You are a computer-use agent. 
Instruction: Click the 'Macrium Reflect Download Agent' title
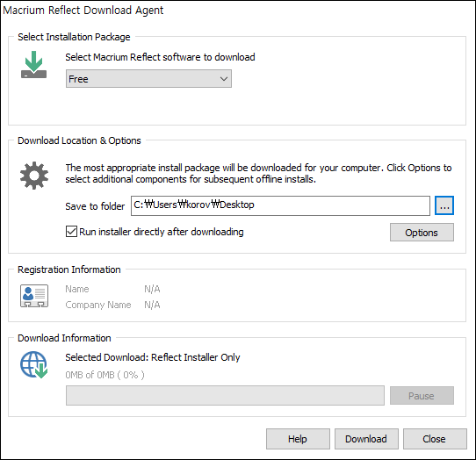[83, 11]
